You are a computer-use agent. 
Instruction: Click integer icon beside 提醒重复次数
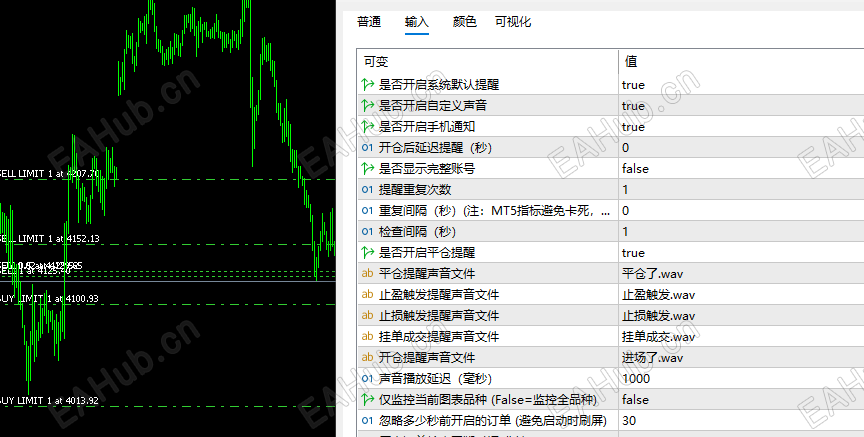[x=368, y=190]
